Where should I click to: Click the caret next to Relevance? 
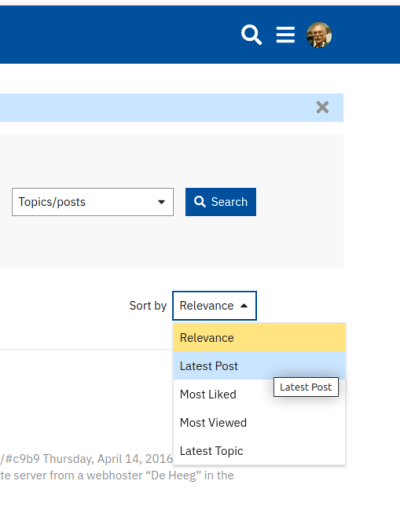tap(244, 306)
